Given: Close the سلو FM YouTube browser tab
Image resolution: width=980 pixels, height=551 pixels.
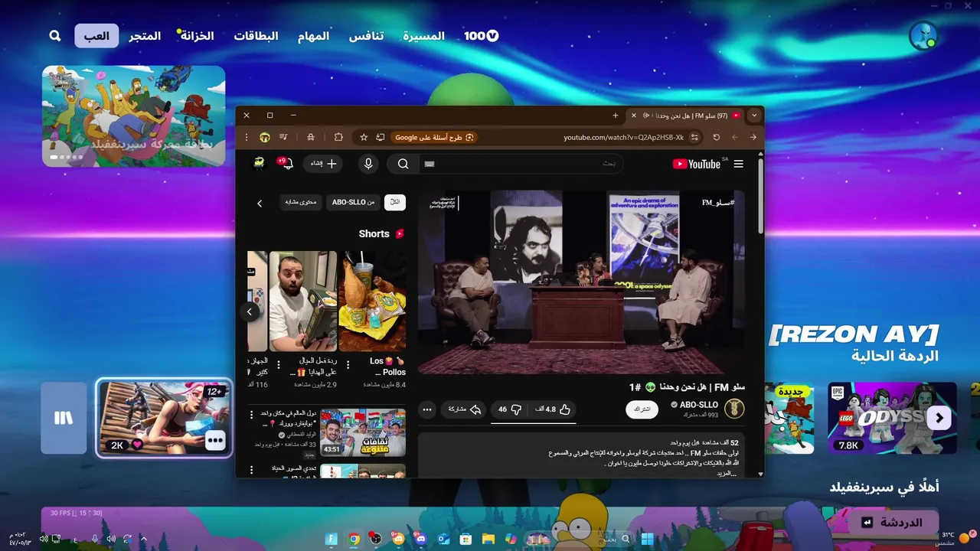Looking at the screenshot, I should point(633,116).
